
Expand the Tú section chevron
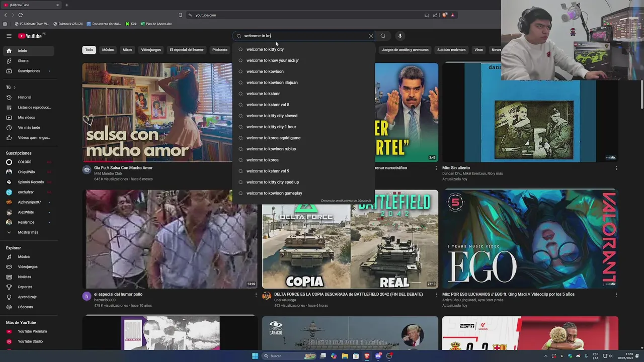point(15,87)
